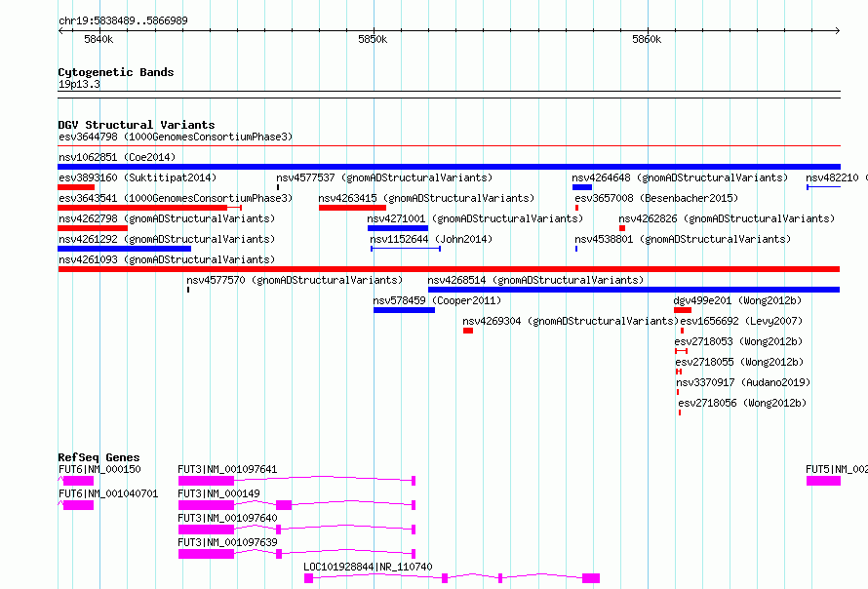Select the nsv4264648 blue variant bar

(x=582, y=187)
